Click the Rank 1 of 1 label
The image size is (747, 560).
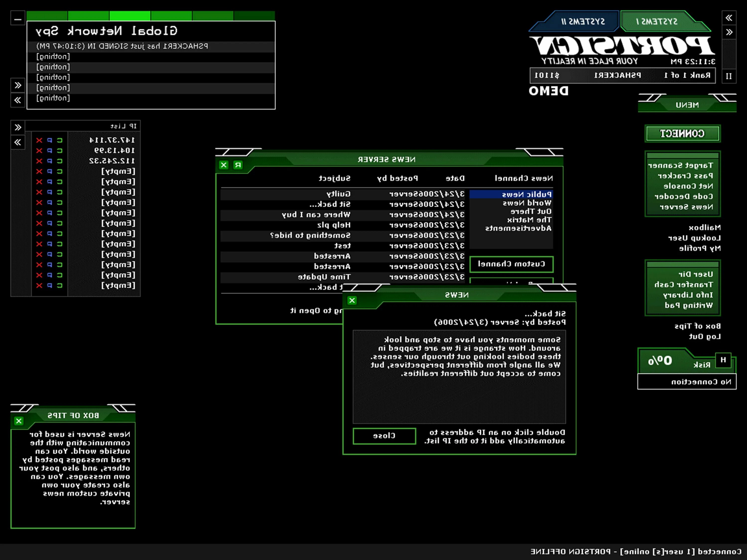687,76
